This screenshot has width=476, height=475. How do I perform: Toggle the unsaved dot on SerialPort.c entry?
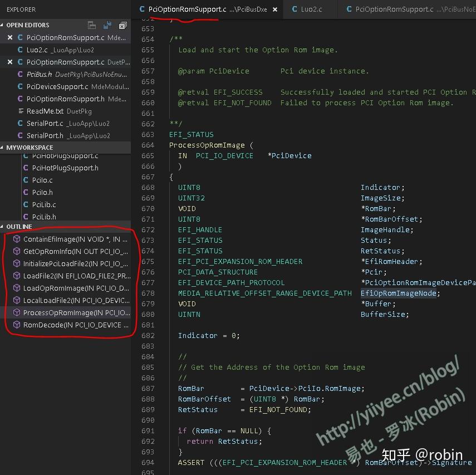(10, 124)
